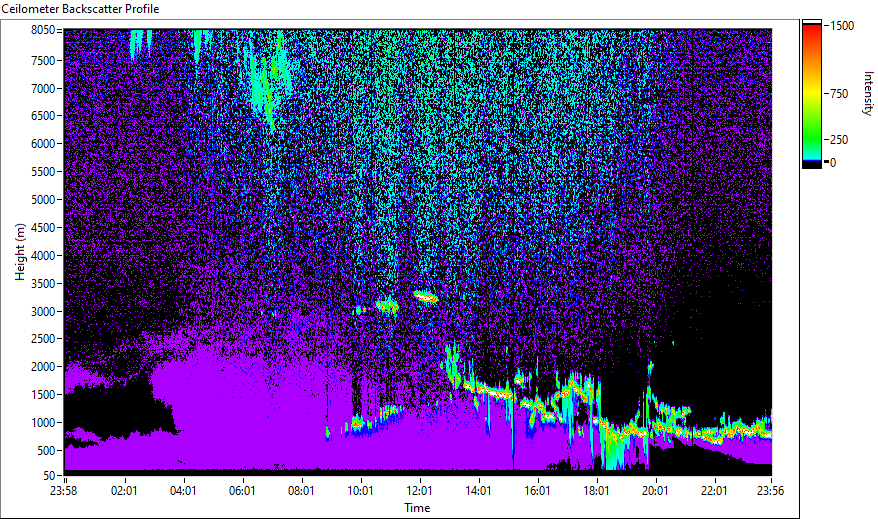Image resolution: width=878 pixels, height=519 pixels.
Task: Click the 14:01 time axis label
Action: pyautogui.click(x=478, y=491)
